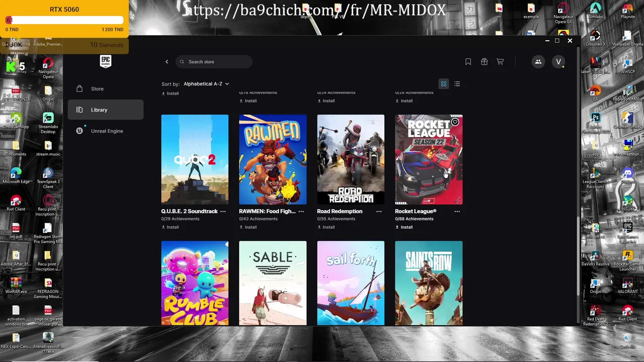644x362 pixels.
Task: Select left-side Riot Client desktop icon
Action: click(16, 203)
